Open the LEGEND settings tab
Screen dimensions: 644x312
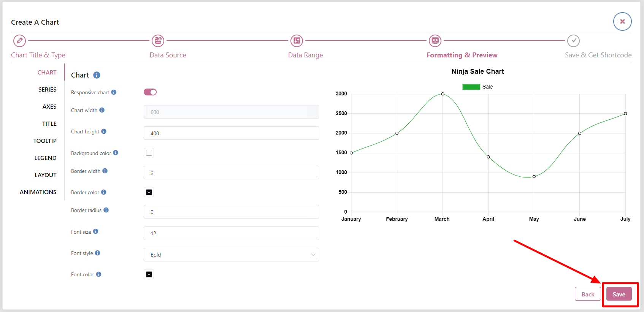[x=45, y=158]
